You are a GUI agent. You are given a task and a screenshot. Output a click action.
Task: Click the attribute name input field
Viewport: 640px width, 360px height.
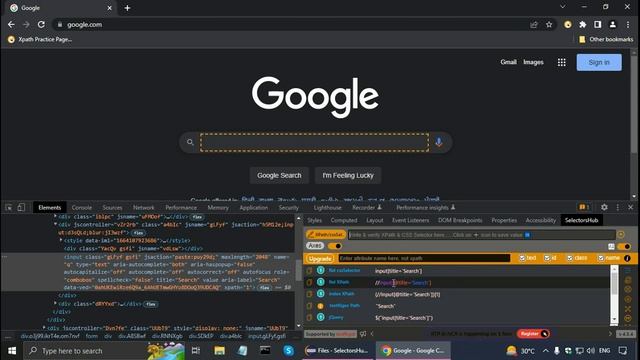[x=424, y=258]
